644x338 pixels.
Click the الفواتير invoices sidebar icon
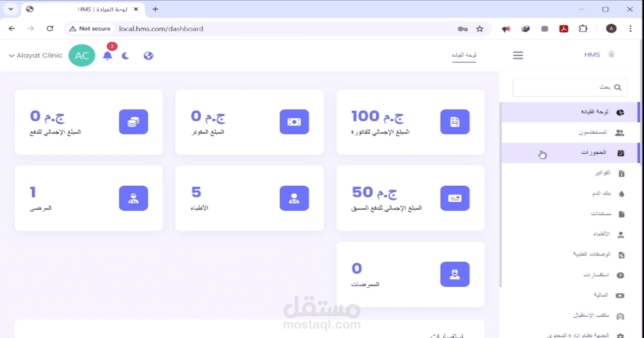pyautogui.click(x=621, y=173)
